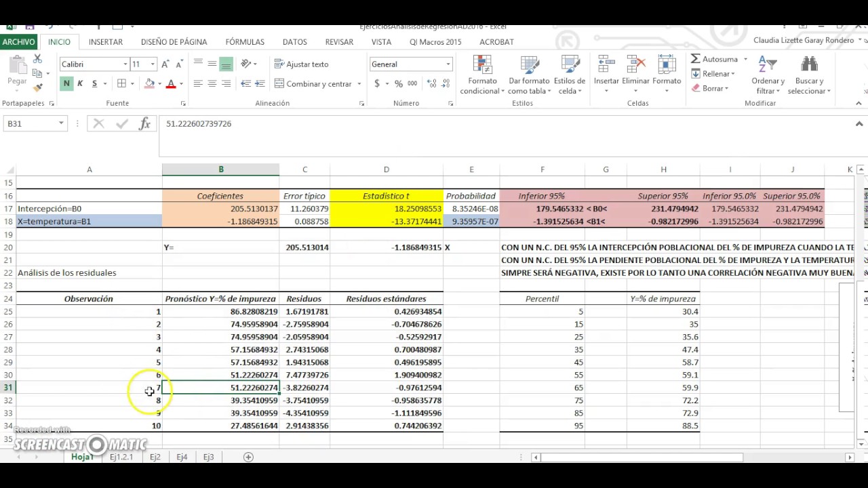Toggle underline (S) formatting

(94, 83)
